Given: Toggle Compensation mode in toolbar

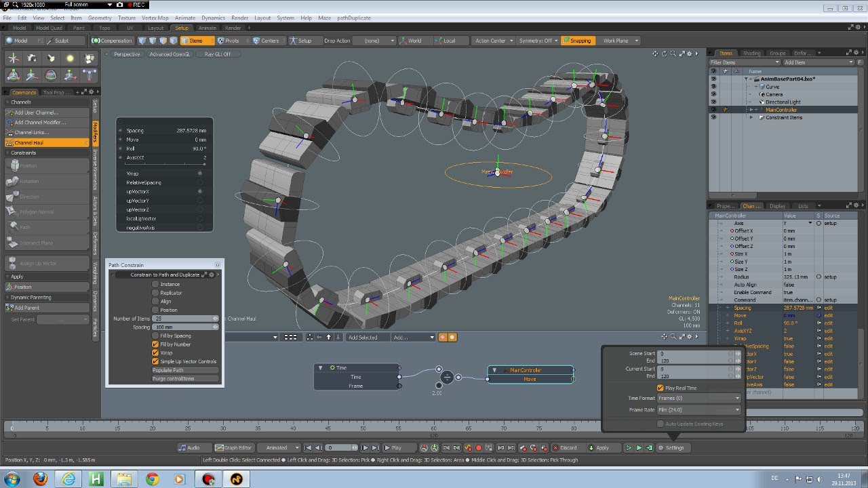Looking at the screenshot, I should (113, 41).
